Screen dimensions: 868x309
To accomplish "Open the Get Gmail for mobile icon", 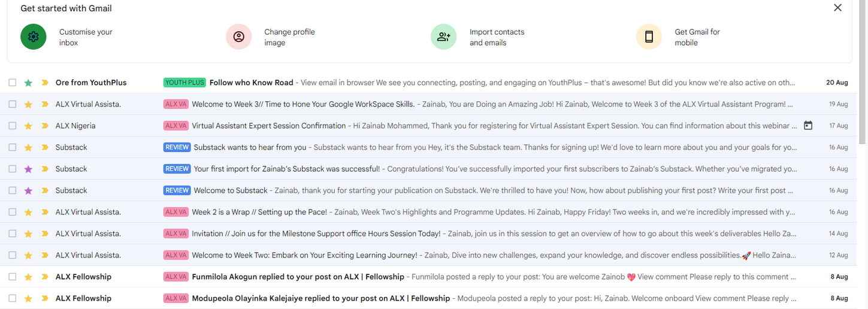I will pos(649,37).
